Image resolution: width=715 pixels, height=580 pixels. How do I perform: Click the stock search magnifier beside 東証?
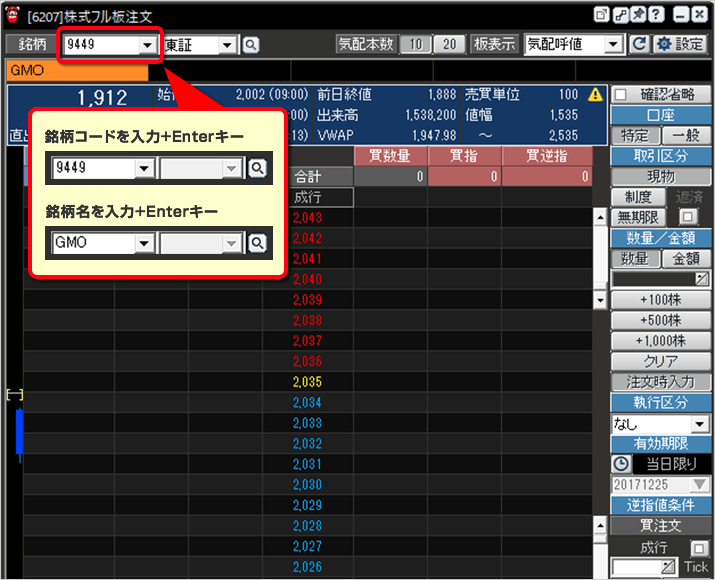[x=250, y=45]
